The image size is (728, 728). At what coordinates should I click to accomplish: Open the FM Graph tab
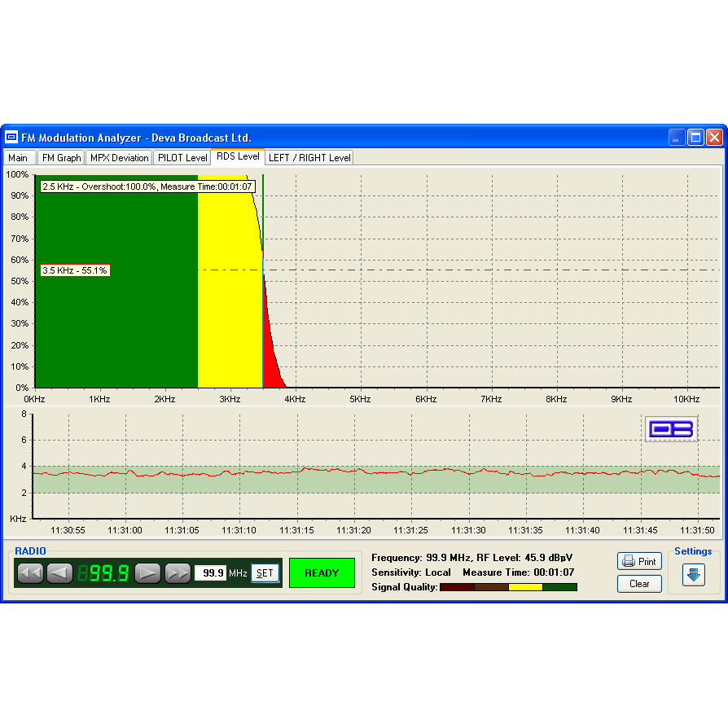pyautogui.click(x=62, y=158)
